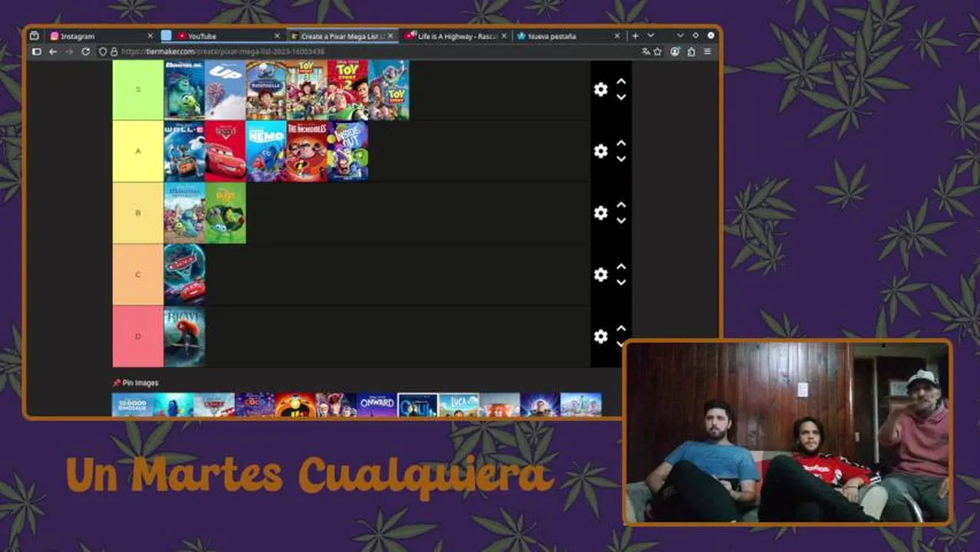Select Inside Out poster in A tier
This screenshot has height=552, width=980.
(x=348, y=151)
